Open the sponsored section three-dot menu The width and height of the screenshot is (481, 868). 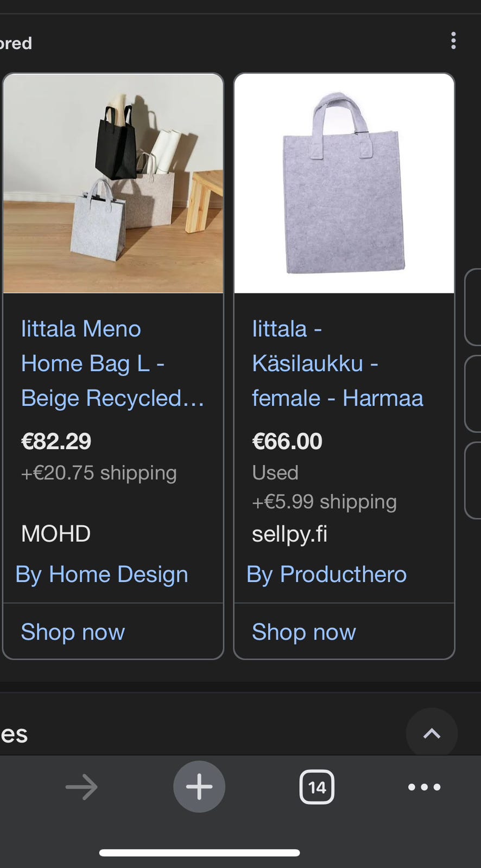coord(453,41)
